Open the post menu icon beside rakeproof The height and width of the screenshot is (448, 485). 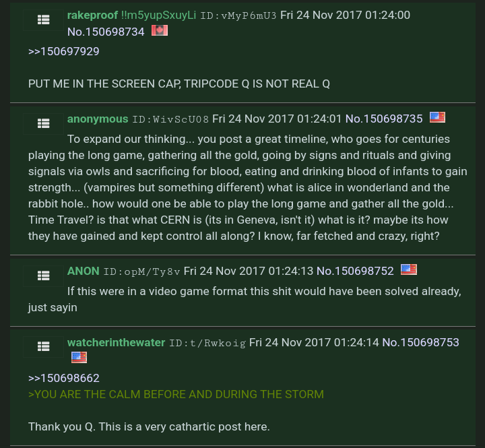[44, 20]
